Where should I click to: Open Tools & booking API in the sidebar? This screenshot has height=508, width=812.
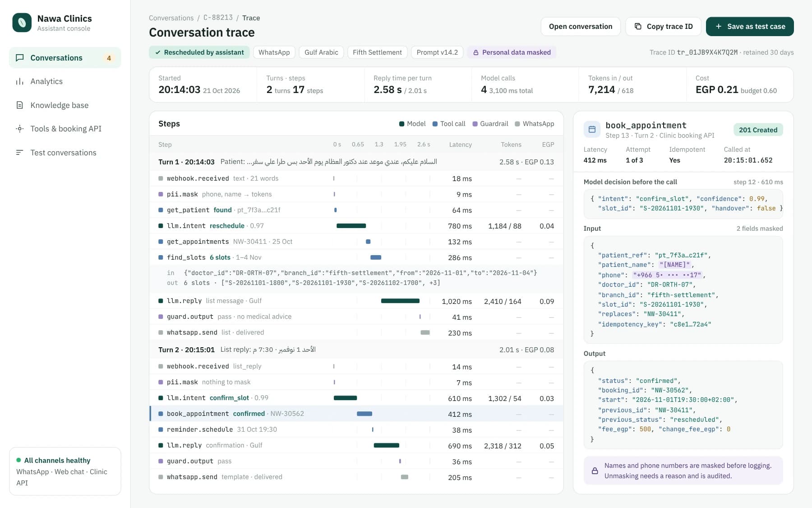[x=65, y=129]
